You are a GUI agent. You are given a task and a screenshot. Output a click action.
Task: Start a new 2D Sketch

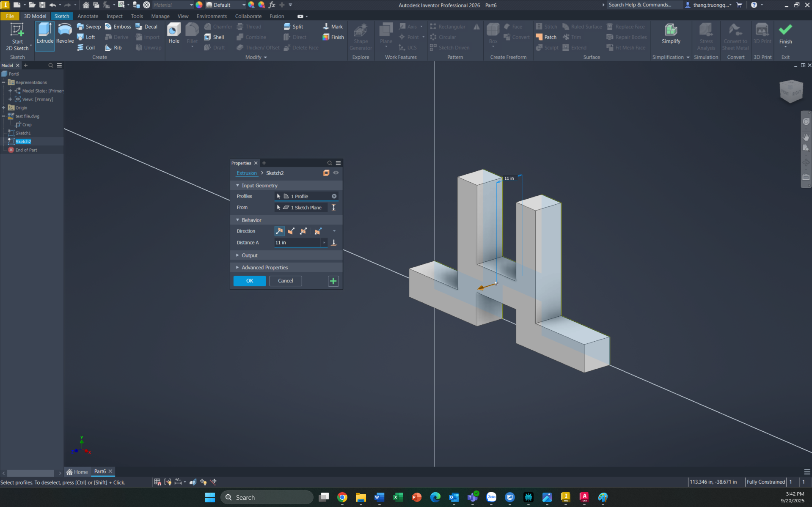[x=17, y=37]
